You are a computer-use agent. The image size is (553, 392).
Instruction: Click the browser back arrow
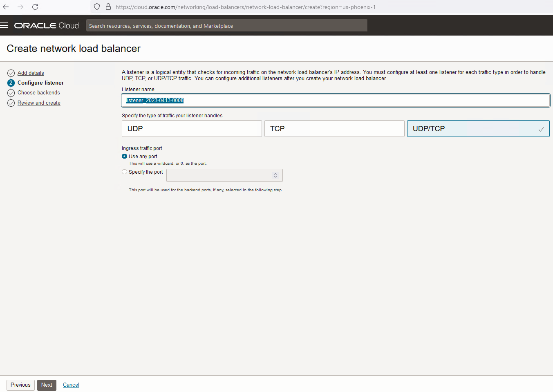click(6, 7)
